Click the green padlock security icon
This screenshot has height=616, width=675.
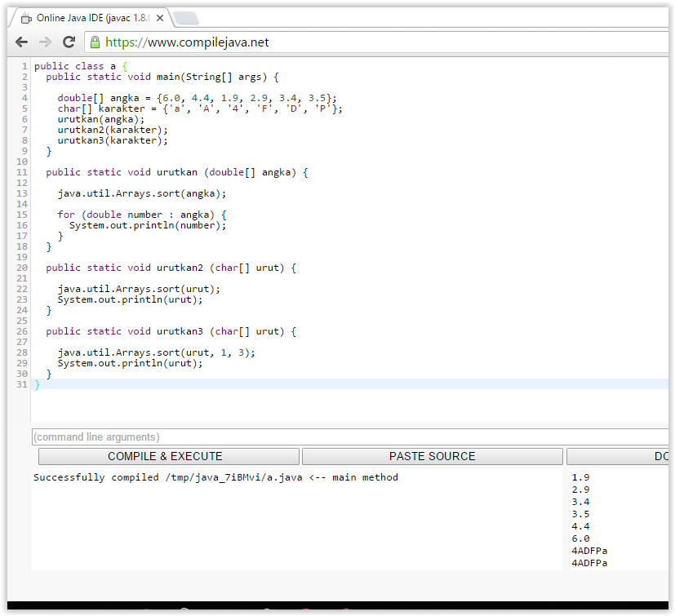[95, 42]
